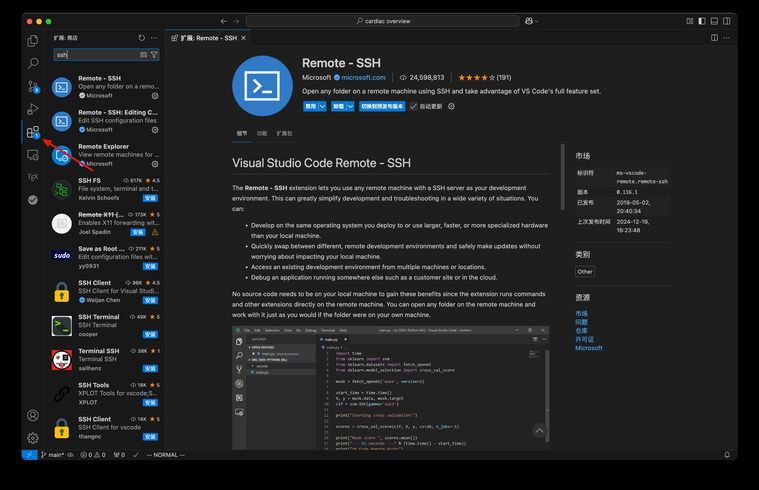This screenshot has width=759, height=490.
Task: Open the microsoft.com publisher link
Action: [364, 77]
